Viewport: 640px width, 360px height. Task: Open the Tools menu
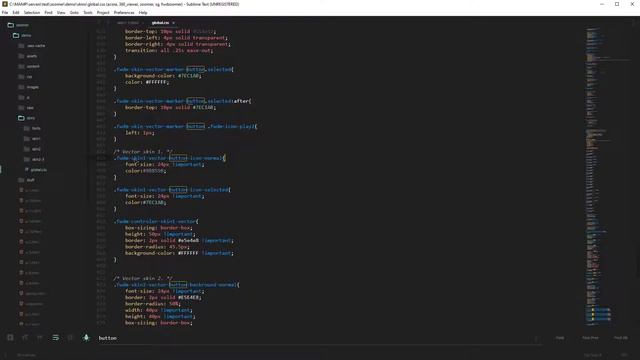pyautogui.click(x=88, y=13)
